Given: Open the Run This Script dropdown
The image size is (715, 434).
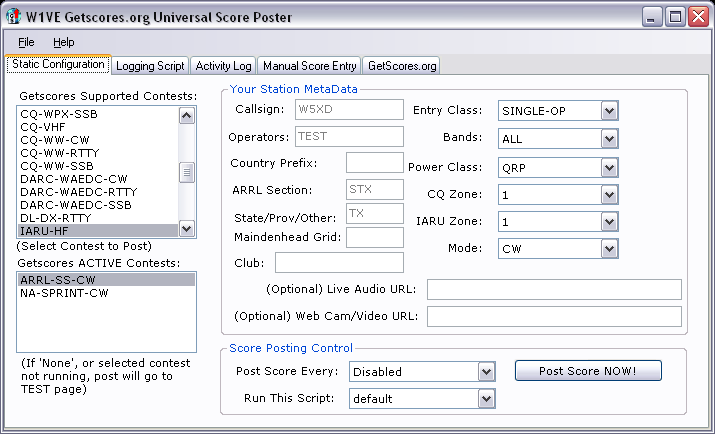Looking at the screenshot, I should click(x=422, y=398).
